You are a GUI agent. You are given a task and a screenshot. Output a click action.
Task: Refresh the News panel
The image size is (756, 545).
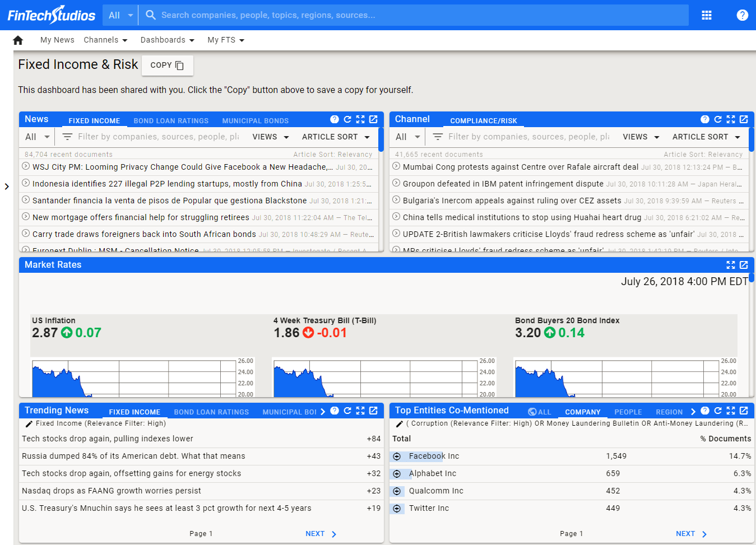coord(347,119)
